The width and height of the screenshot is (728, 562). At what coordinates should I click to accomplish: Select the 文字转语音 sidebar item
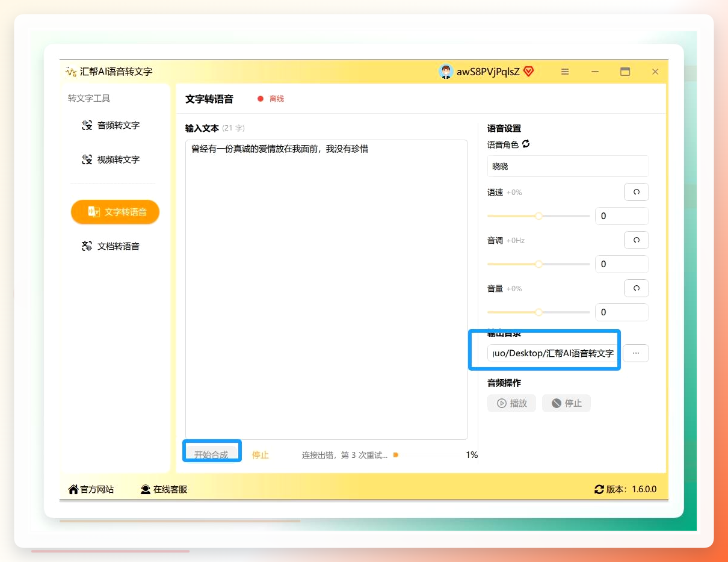(x=115, y=212)
